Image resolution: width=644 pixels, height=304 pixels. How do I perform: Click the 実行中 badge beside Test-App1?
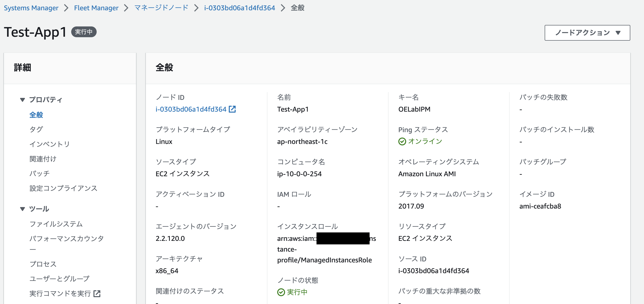[x=84, y=32]
